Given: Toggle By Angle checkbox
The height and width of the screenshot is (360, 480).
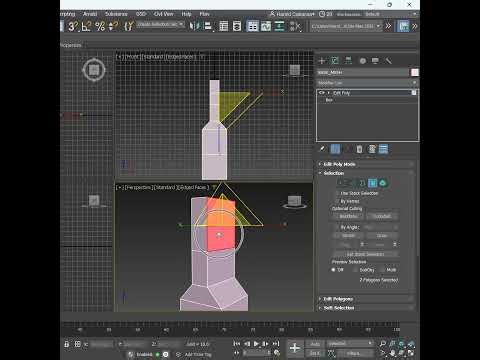Looking at the screenshot, I should pos(337,227).
